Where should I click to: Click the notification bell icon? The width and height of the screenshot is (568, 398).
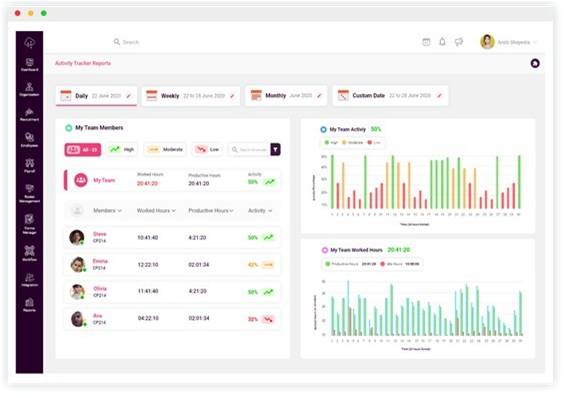coord(442,42)
